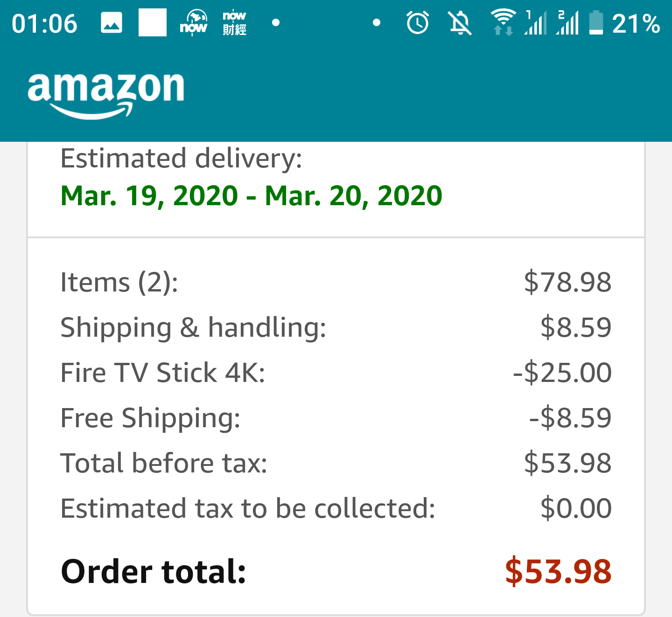Select the estimated delivery date range
Screen dimensions: 672x617
click(252, 195)
